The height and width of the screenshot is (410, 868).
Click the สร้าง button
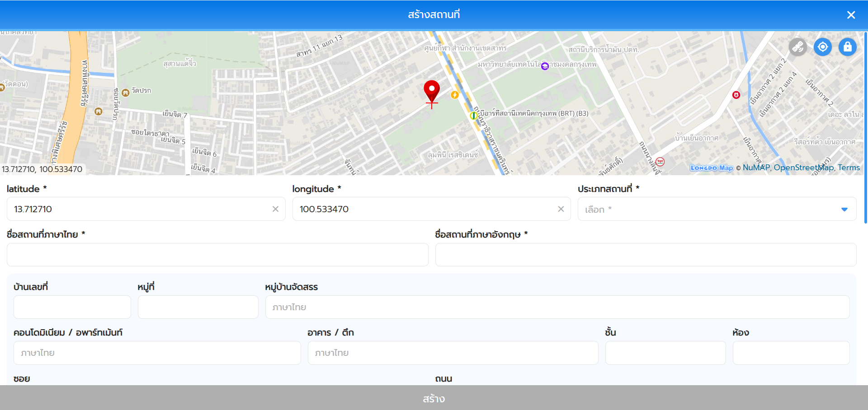point(434,398)
